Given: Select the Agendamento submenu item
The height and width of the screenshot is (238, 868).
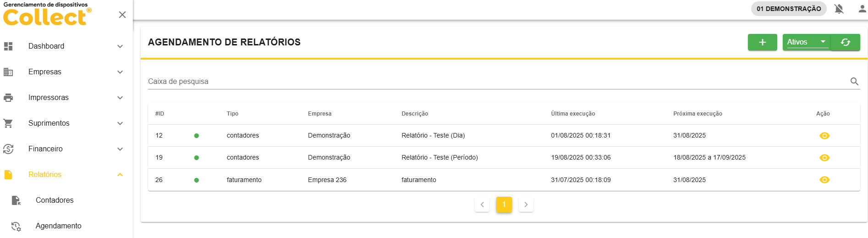Looking at the screenshot, I should (x=58, y=226).
